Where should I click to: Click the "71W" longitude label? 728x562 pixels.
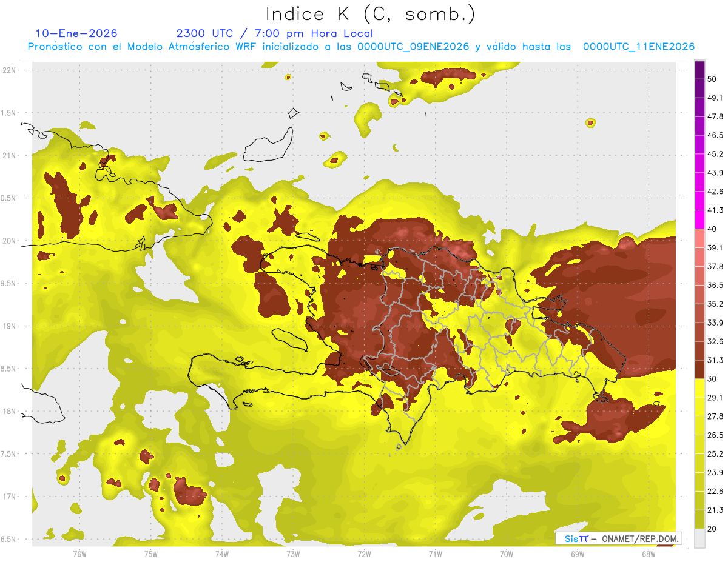(435, 554)
